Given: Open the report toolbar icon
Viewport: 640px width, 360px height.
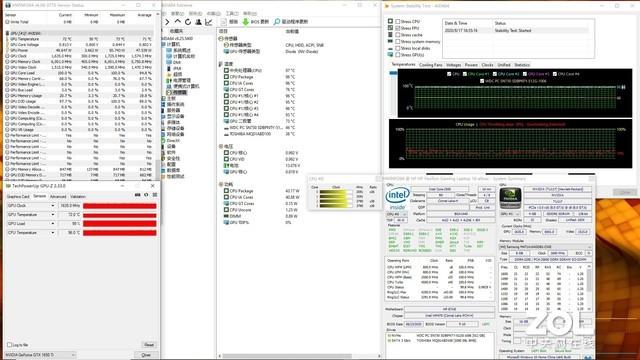Looking at the screenshot, I should coord(224,22).
